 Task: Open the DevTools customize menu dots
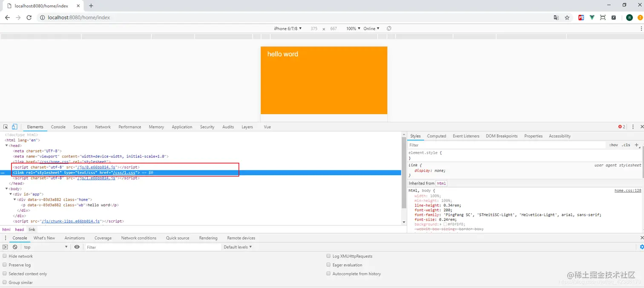pos(633,127)
